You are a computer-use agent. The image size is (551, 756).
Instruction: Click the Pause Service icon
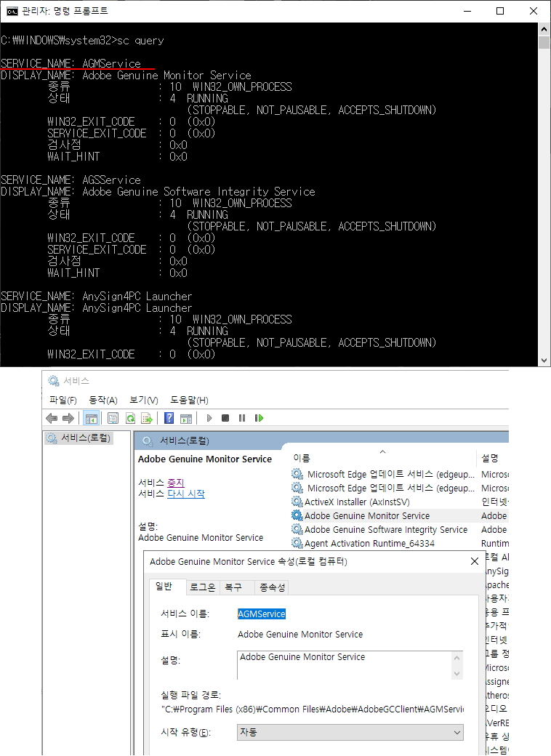(242, 418)
